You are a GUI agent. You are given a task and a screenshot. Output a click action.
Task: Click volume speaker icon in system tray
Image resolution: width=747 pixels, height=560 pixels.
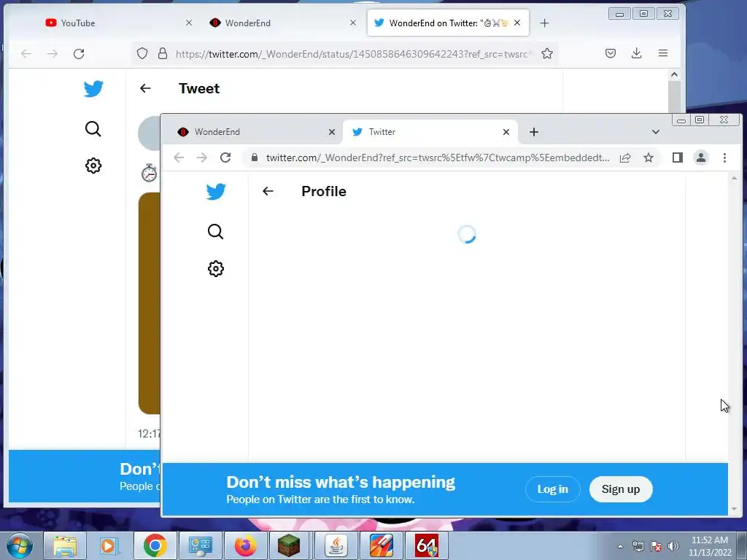[x=673, y=546]
